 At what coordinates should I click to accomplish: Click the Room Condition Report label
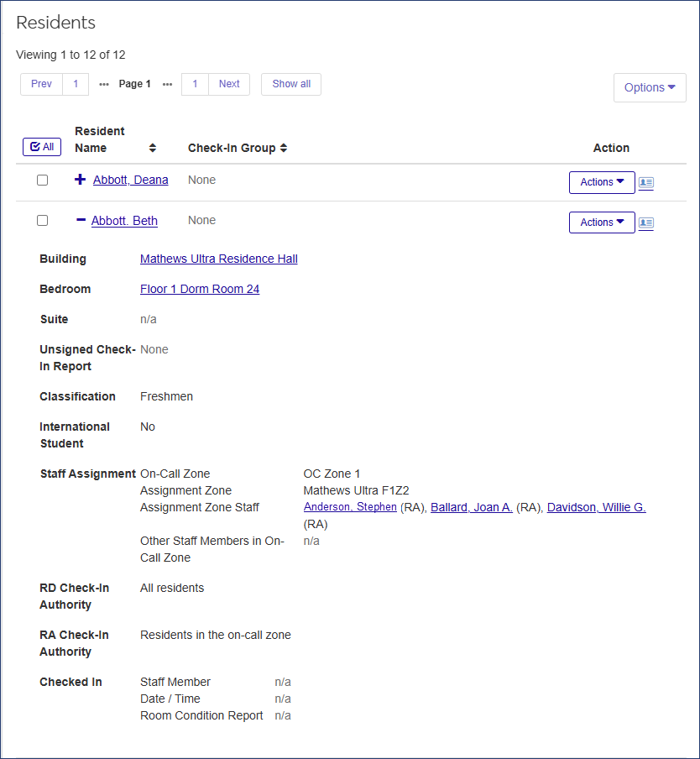click(x=201, y=715)
